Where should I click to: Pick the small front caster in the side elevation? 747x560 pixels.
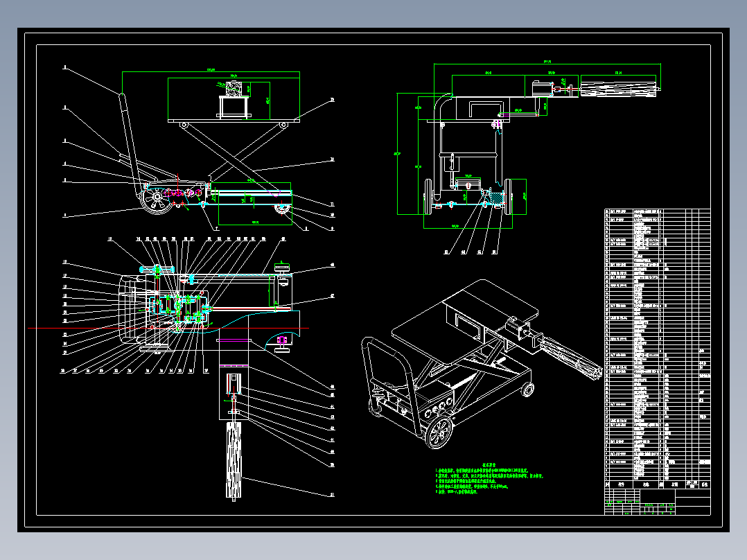coord(282,209)
